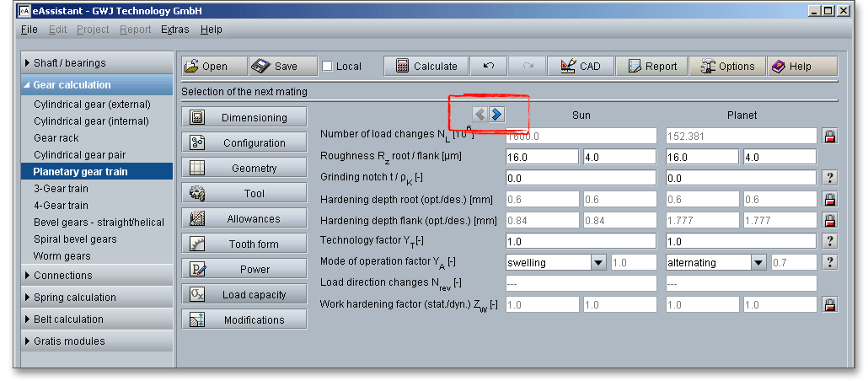Open the Load capacity section
868x381 pixels.
pyautogui.click(x=244, y=295)
